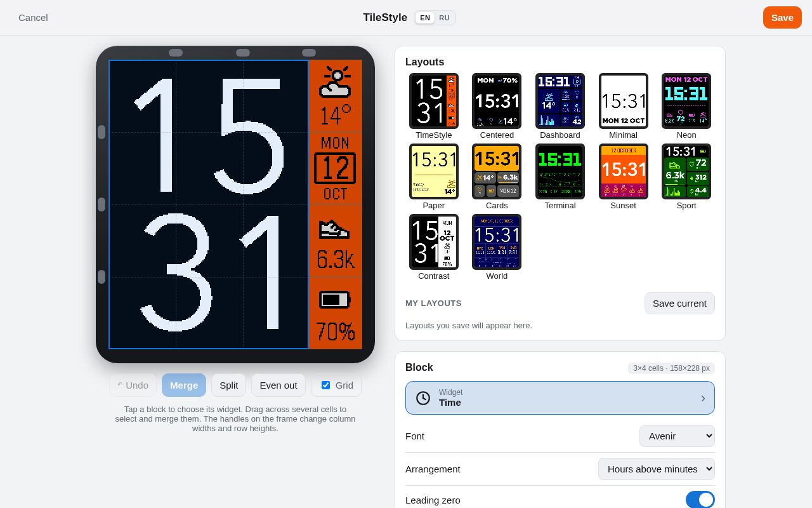Pick the Terminal layout
The image size is (812, 508).
[560, 171]
